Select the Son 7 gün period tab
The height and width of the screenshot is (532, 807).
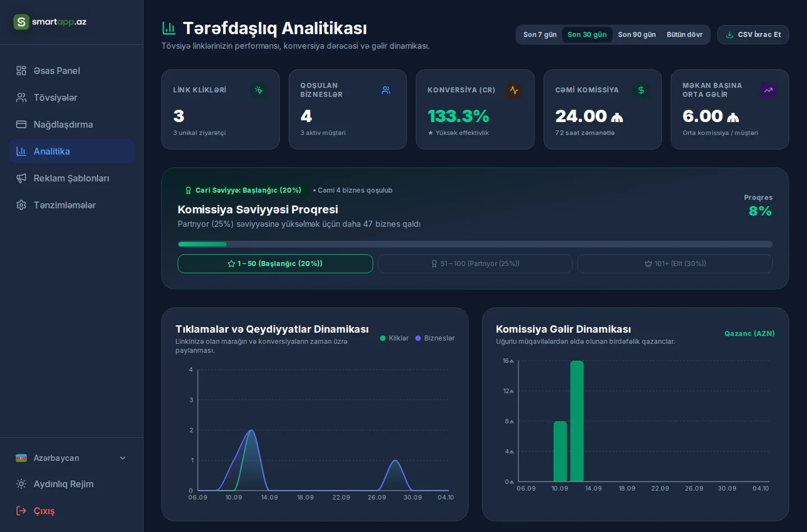tap(540, 35)
